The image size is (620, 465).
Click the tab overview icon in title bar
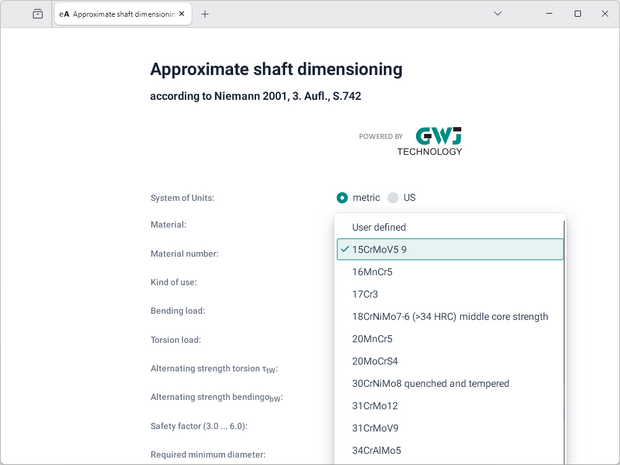pos(38,14)
